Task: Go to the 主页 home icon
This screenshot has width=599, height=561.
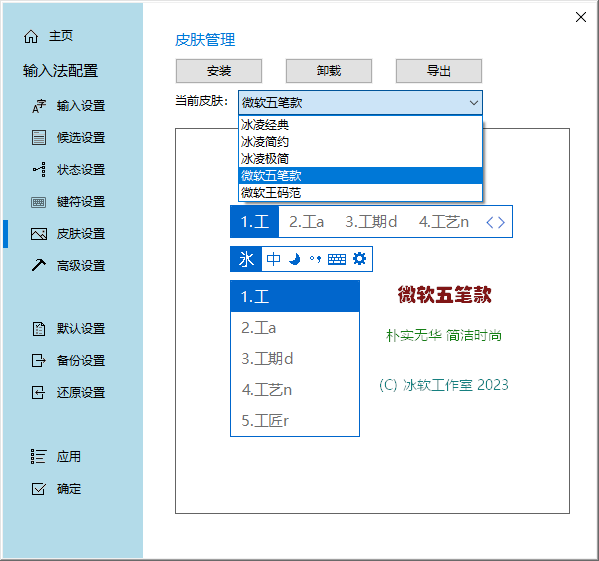Action: (31, 37)
